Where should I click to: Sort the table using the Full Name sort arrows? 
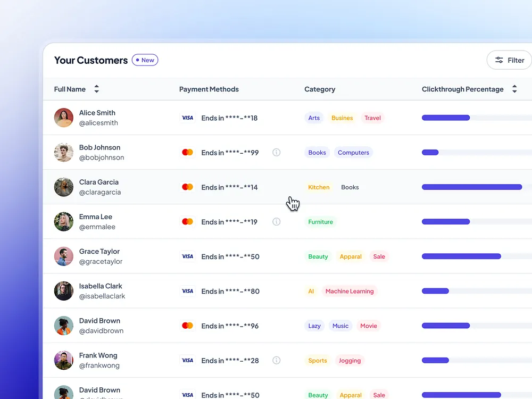click(96, 89)
